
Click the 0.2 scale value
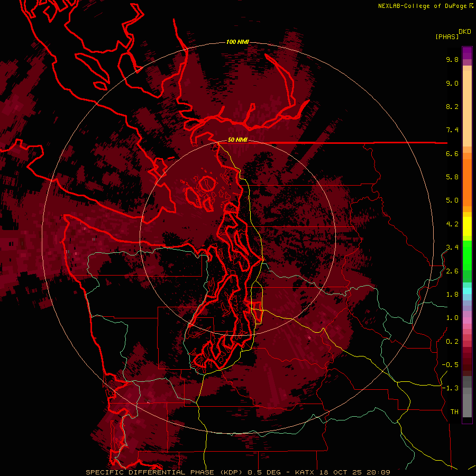(452, 342)
